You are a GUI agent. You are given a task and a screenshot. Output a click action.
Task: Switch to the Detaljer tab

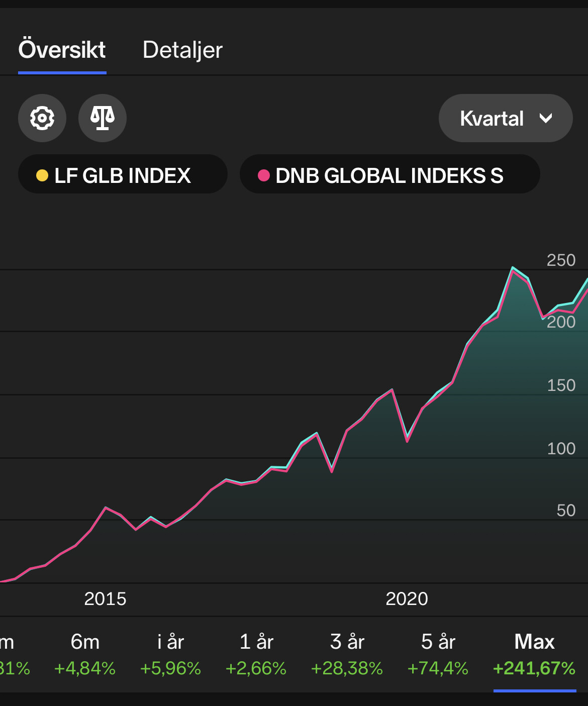182,50
